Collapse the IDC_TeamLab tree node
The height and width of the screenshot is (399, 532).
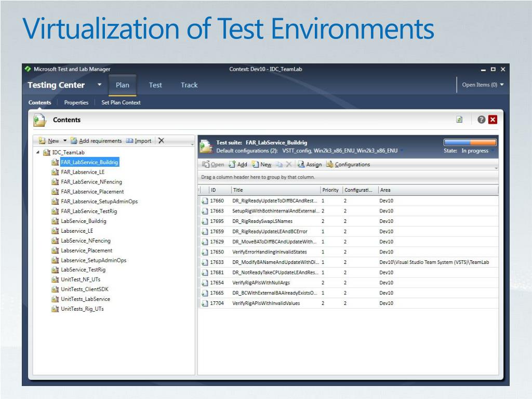pos(37,152)
